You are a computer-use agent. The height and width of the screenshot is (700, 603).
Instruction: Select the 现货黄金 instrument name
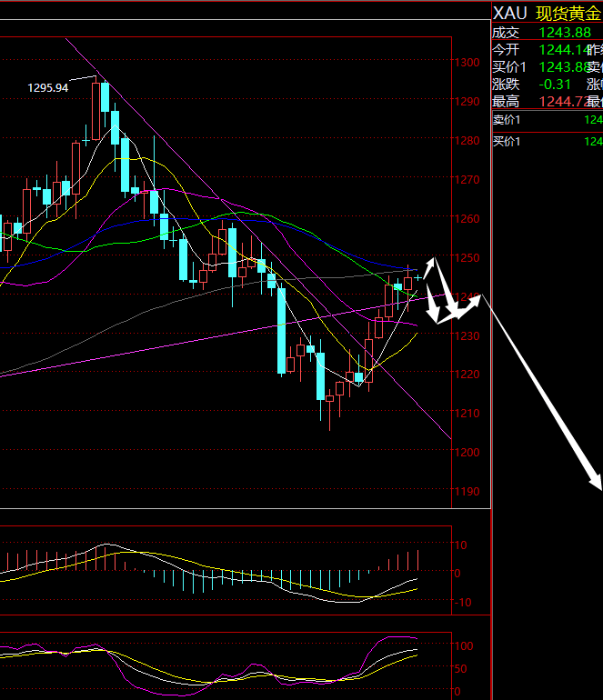point(568,14)
